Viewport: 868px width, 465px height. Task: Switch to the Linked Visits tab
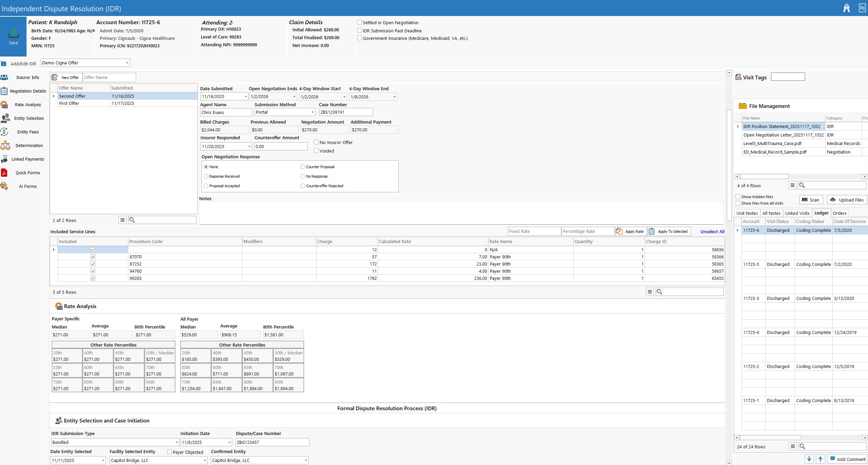[x=797, y=213]
